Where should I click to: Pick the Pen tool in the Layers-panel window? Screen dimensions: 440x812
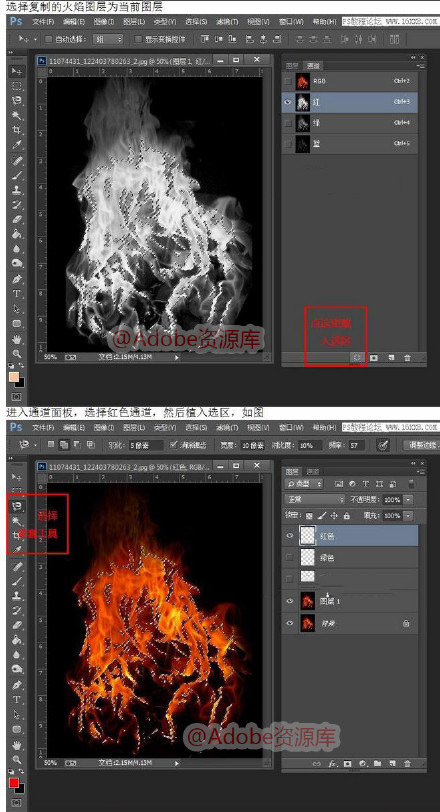17,685
